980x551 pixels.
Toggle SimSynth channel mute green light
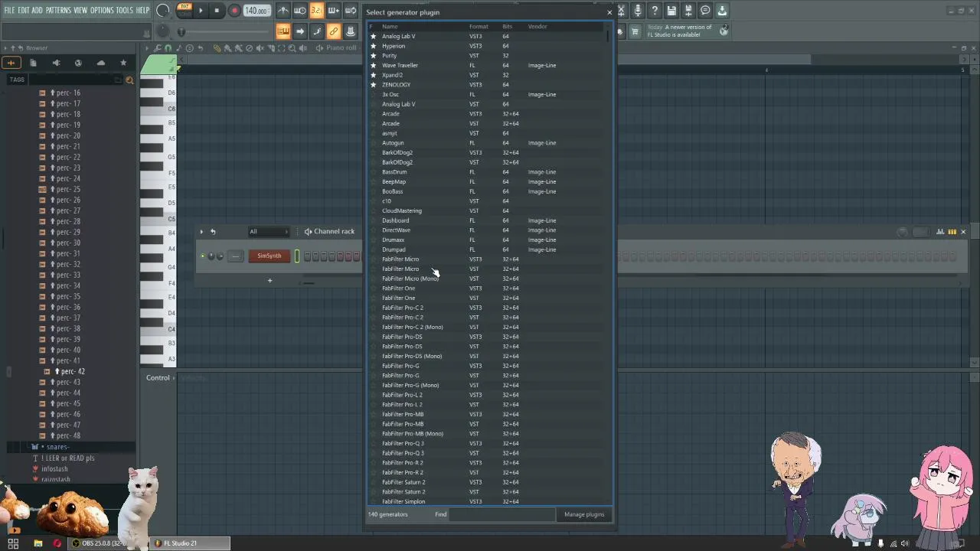point(202,256)
